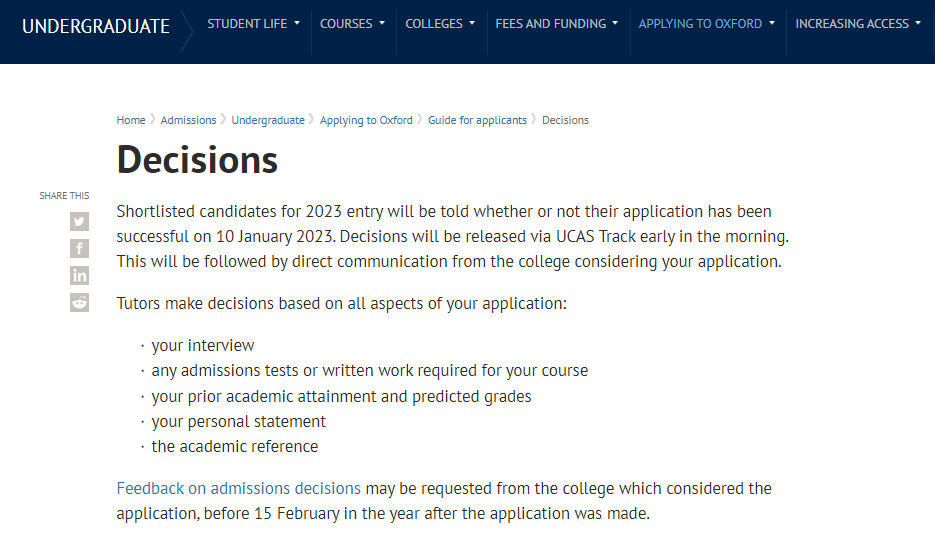The image size is (935, 537).
Task: Go to Home breadcrumb link
Action: [131, 120]
